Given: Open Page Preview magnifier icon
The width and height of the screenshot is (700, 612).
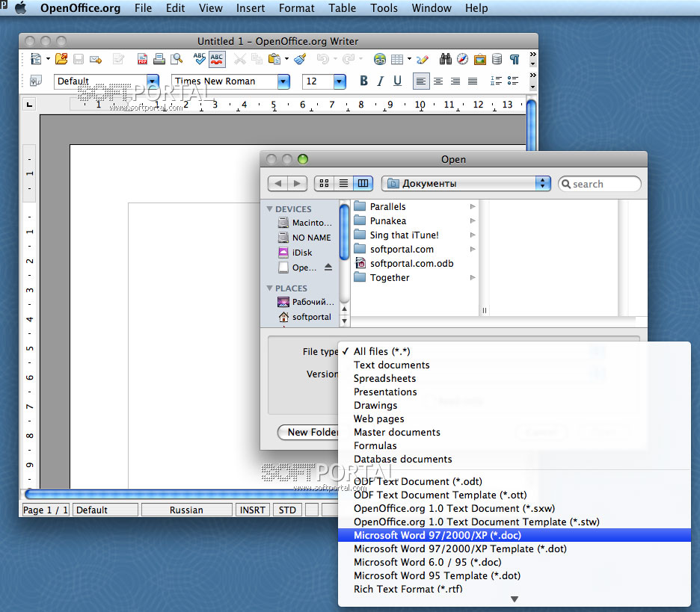Looking at the screenshot, I should (x=176, y=59).
